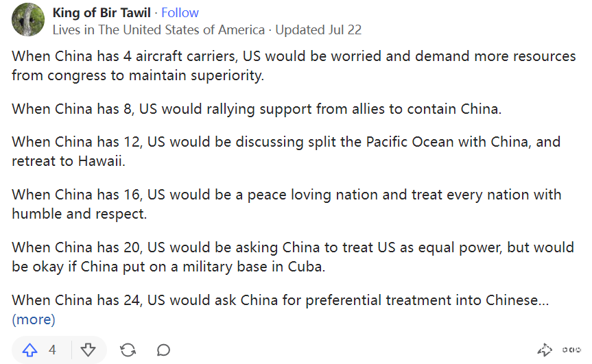This screenshot has width=592, height=364.
Task: Downvote this answer
Action: tap(88, 350)
